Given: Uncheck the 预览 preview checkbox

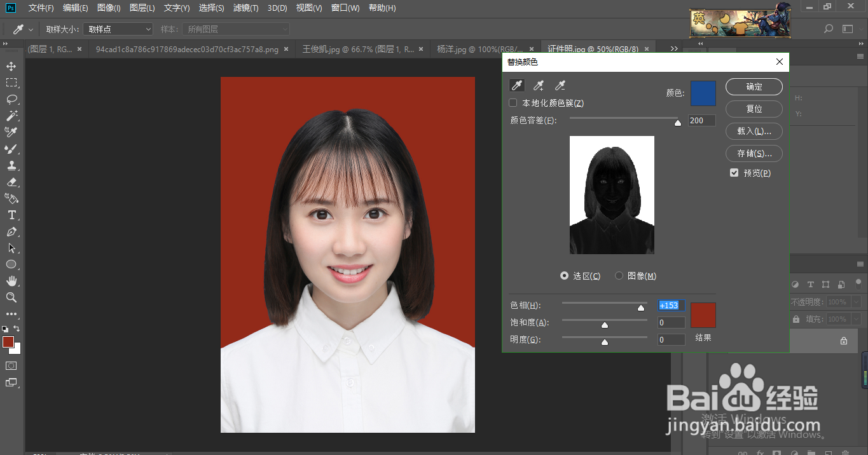Looking at the screenshot, I should tap(734, 172).
